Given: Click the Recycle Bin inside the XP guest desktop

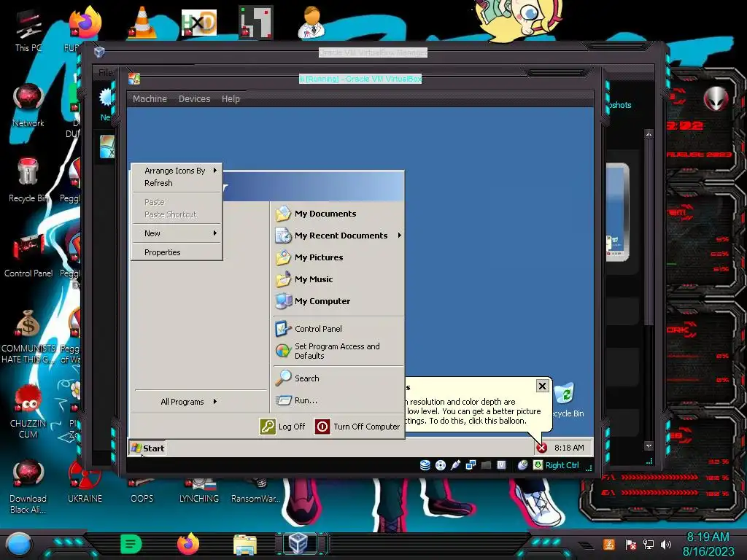Looking at the screenshot, I should coord(566,400).
